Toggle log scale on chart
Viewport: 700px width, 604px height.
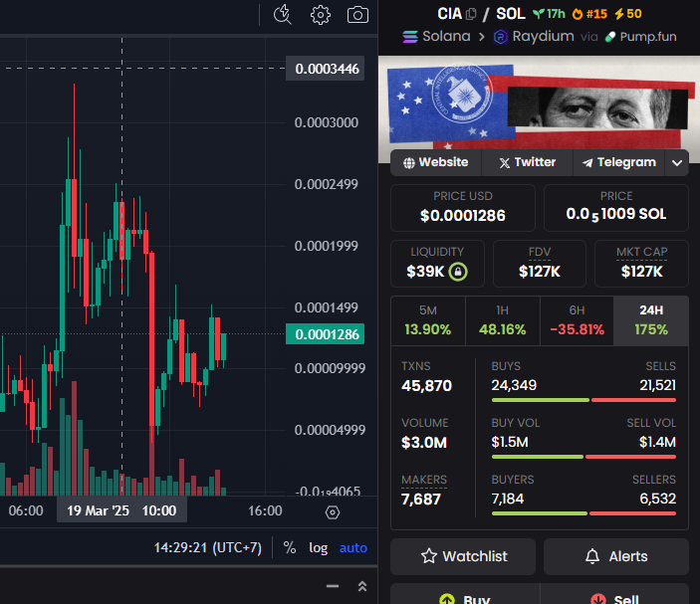coord(319,548)
